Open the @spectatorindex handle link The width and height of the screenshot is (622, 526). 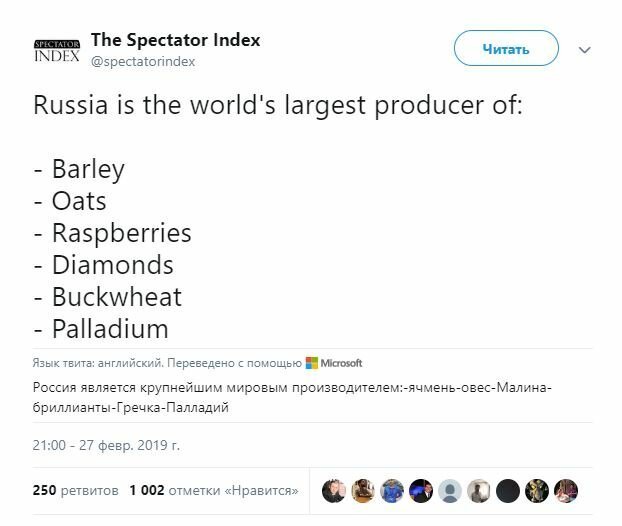(143, 61)
